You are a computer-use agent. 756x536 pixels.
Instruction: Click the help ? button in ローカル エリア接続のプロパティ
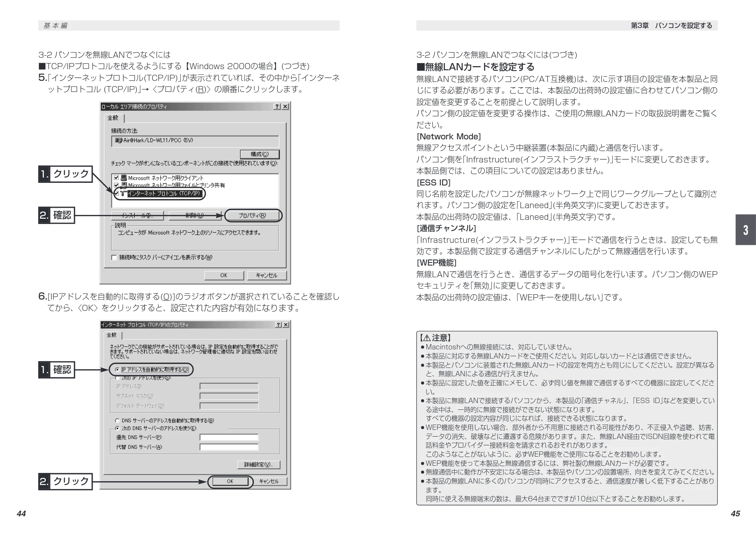pos(277,107)
